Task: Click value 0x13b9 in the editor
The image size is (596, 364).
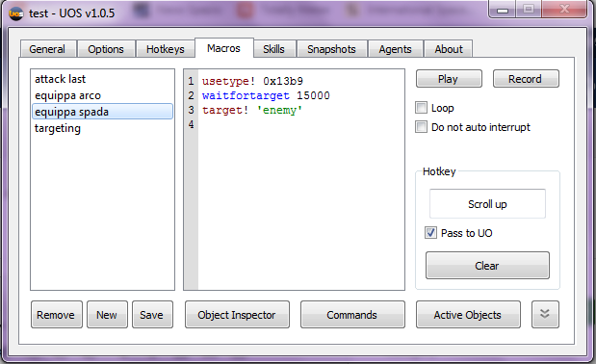Action: tap(283, 81)
